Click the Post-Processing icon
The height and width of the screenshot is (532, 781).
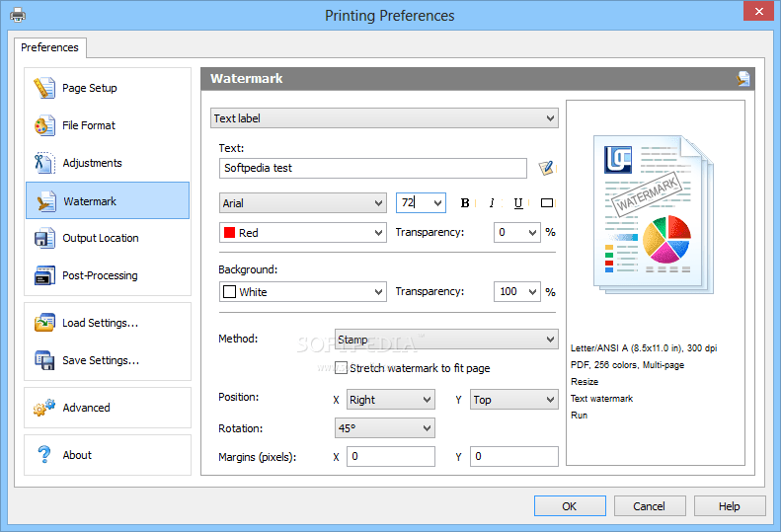click(x=44, y=275)
